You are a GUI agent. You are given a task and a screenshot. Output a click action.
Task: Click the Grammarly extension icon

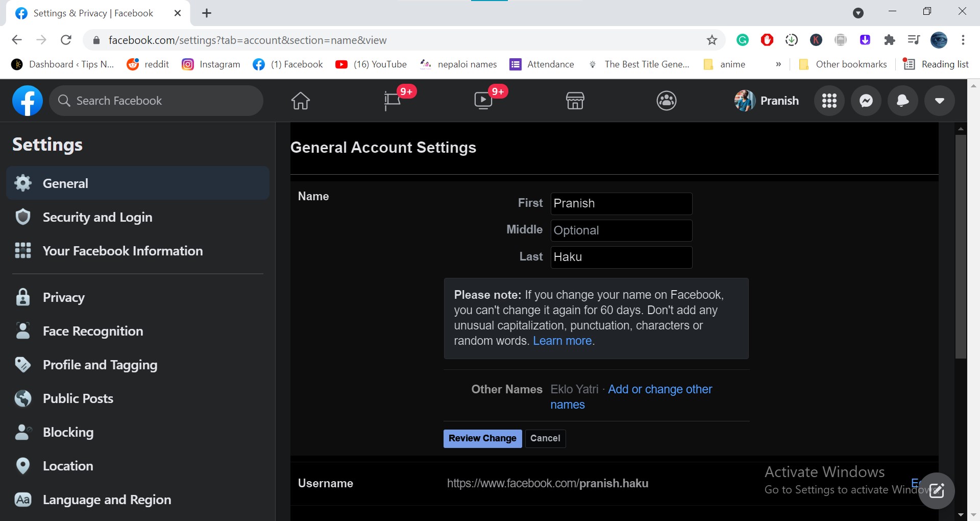point(743,40)
